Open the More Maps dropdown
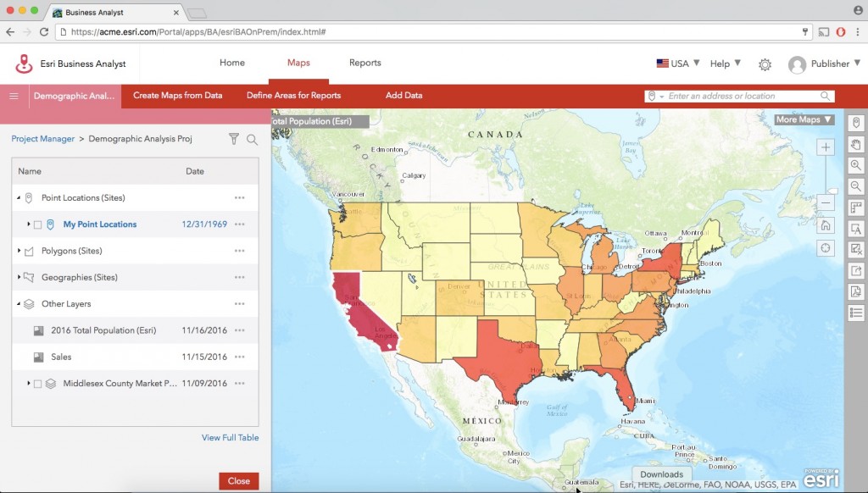Image resolution: width=868 pixels, height=493 pixels. 804,119
